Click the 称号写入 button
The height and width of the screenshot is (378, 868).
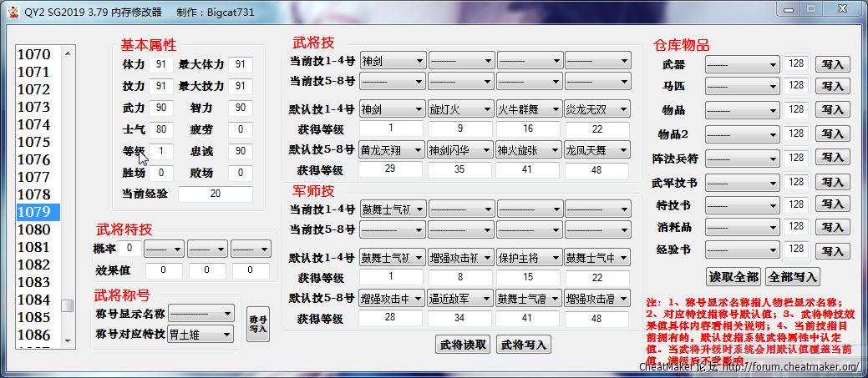(x=258, y=324)
